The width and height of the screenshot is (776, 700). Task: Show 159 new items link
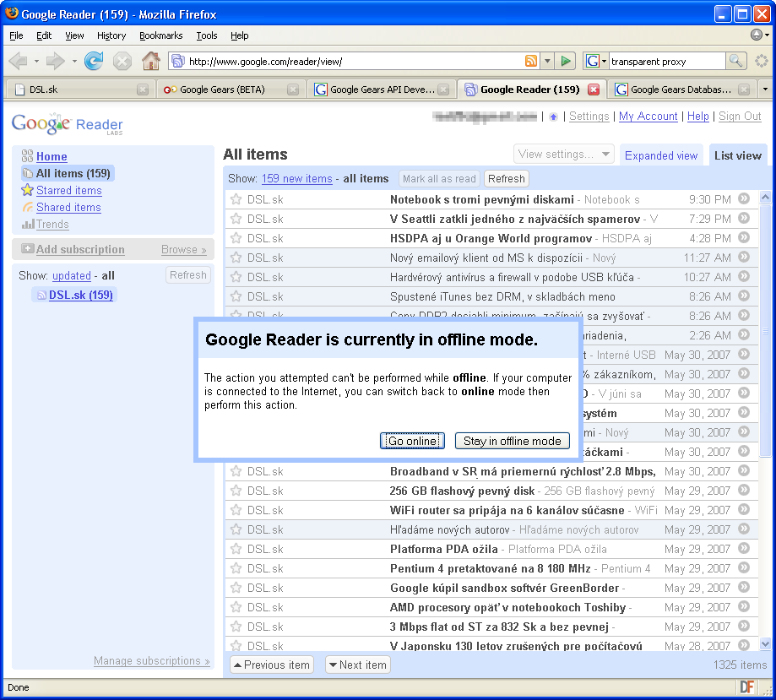coord(297,179)
